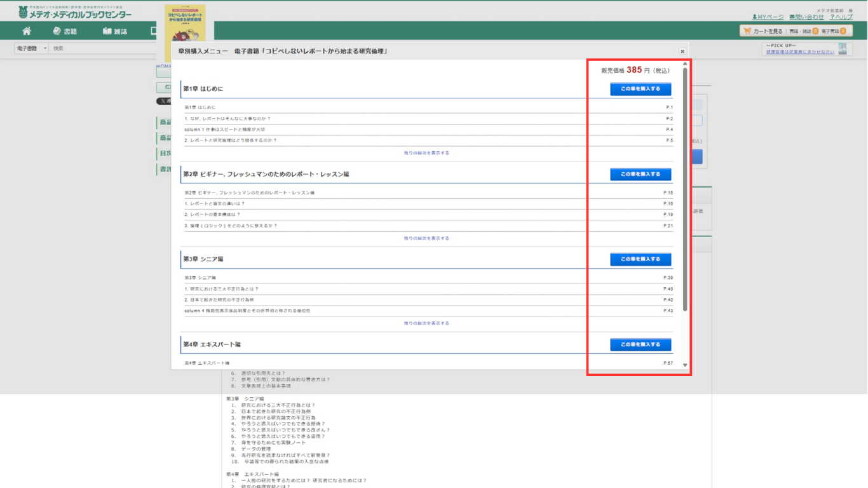Screen dimensions: 868x488
Task: Click the home icon in navigation bar
Action: pyautogui.click(x=27, y=31)
